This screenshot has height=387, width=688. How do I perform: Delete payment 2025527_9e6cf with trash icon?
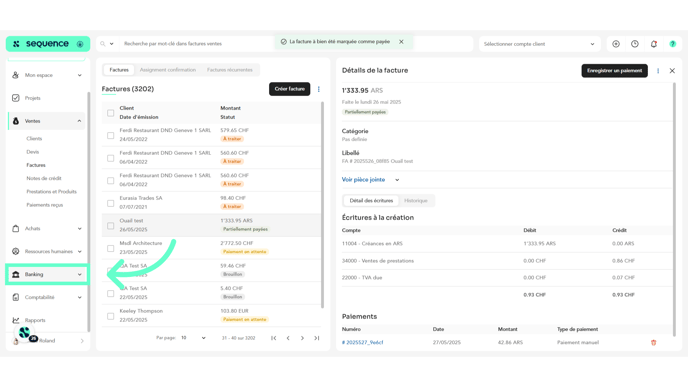click(x=653, y=343)
